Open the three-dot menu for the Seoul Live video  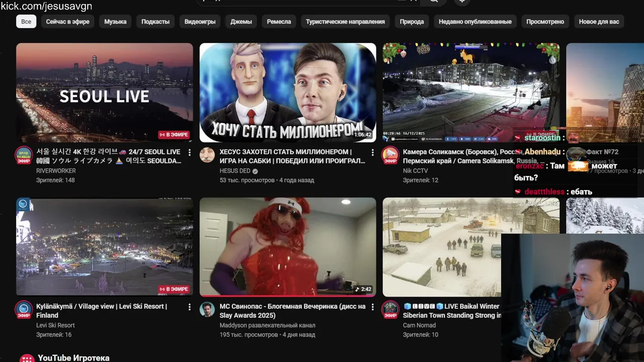190,152
